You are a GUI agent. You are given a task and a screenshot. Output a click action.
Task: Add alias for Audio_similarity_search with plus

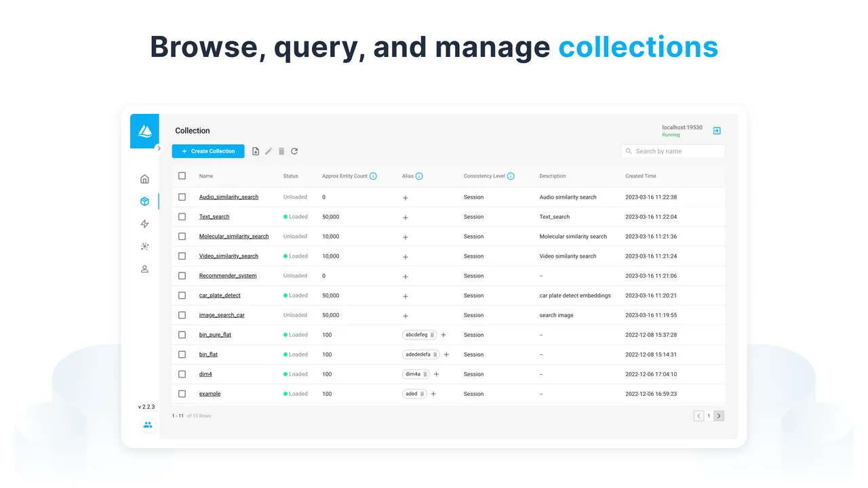point(406,198)
